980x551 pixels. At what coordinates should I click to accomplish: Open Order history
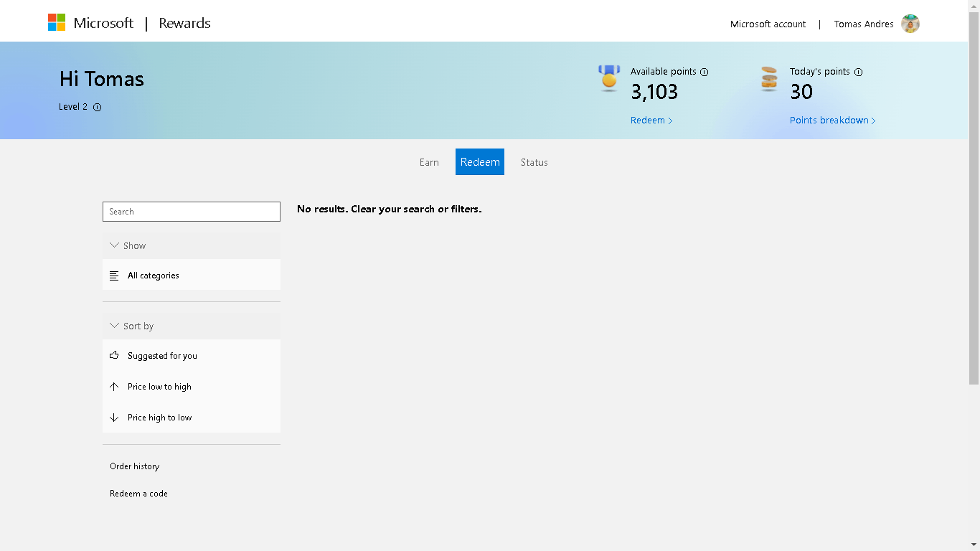pos(135,466)
